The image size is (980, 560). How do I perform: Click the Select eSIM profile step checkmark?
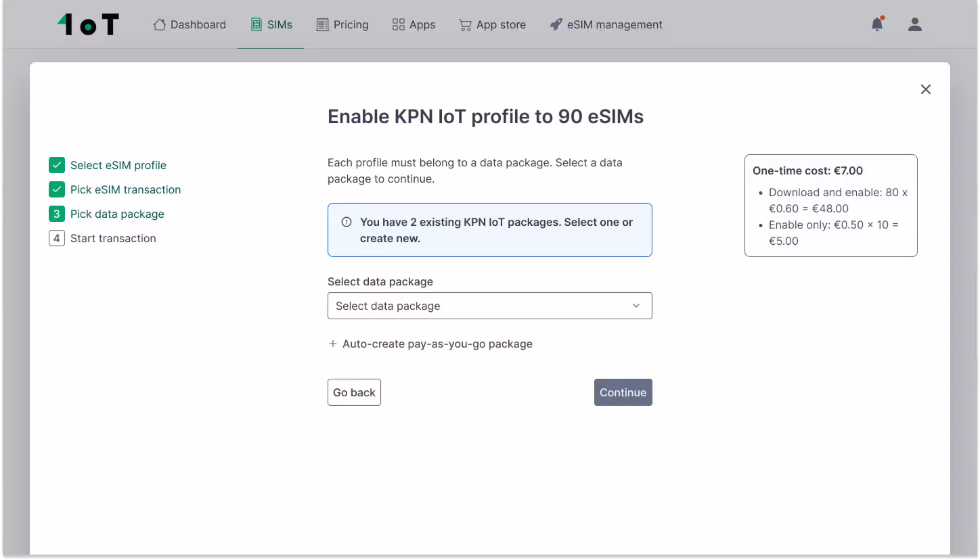[x=57, y=165]
